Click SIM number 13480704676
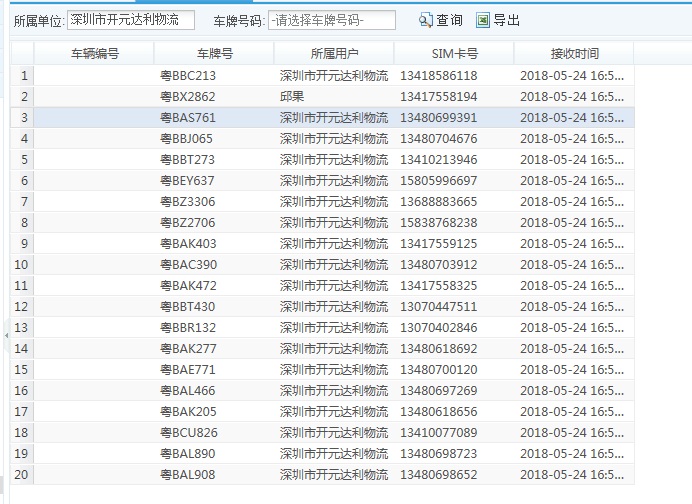692x504 pixels. pyautogui.click(x=439, y=139)
